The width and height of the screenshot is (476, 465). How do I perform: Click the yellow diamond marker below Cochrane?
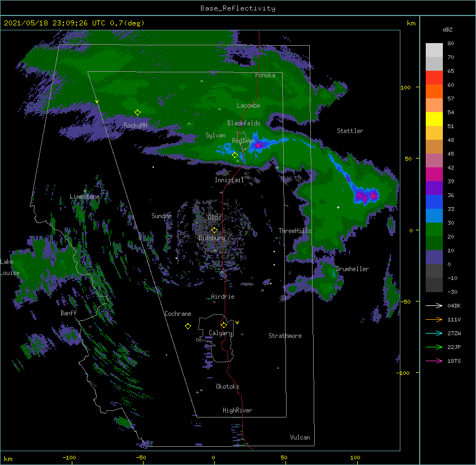pyautogui.click(x=188, y=326)
